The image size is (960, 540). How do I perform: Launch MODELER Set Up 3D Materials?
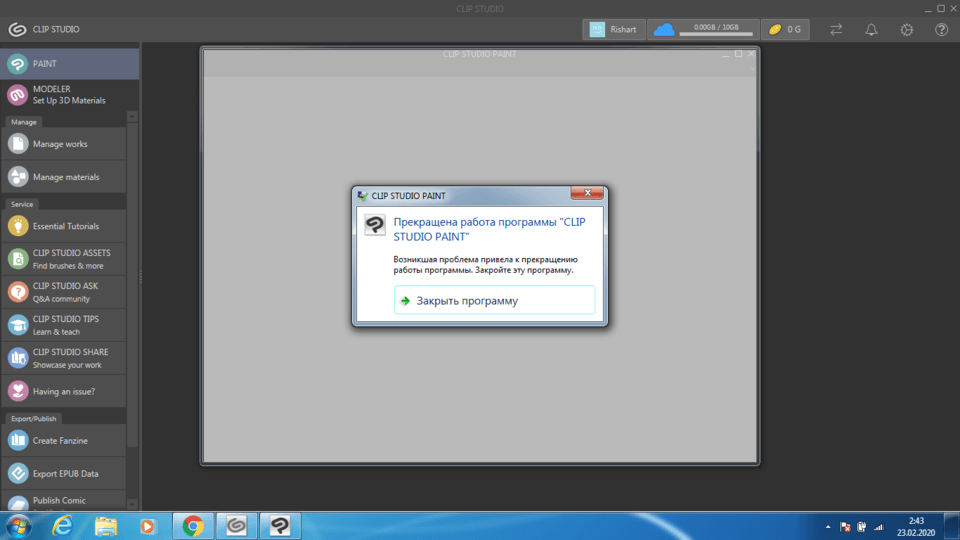70,95
